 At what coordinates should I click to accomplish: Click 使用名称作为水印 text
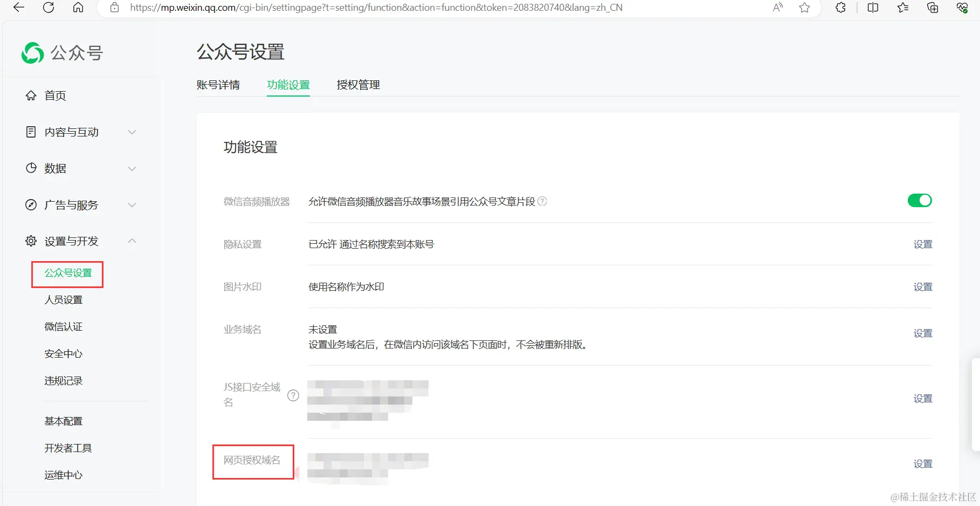tap(346, 287)
